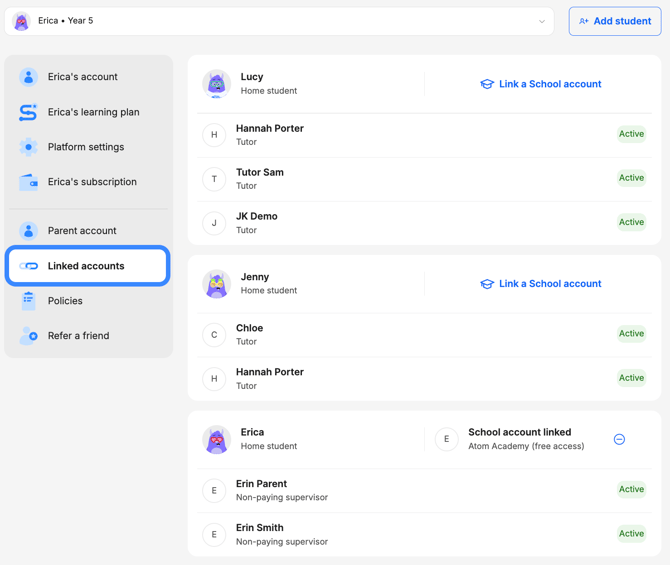The image size is (670, 565).
Task: Click Jenny's monster avatar
Action: point(217,284)
